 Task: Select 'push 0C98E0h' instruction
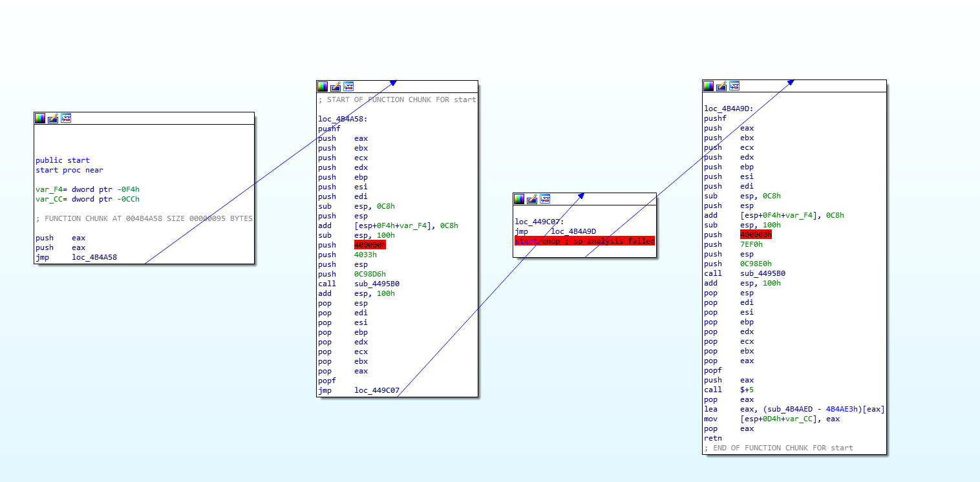738,264
